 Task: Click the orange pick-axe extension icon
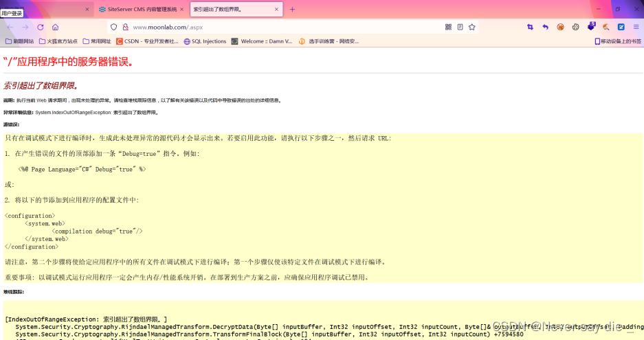coord(606,27)
